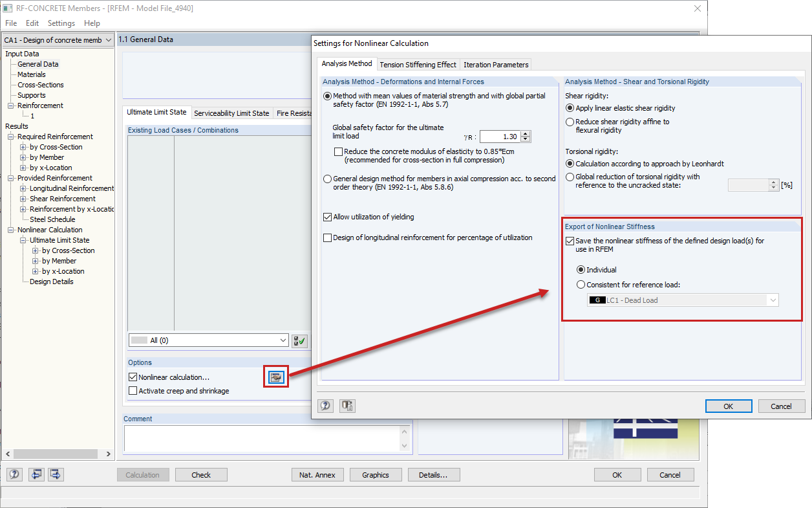Click navigator horizontal scrollbar right arrow
This screenshot has height=508, width=812.
tap(109, 454)
